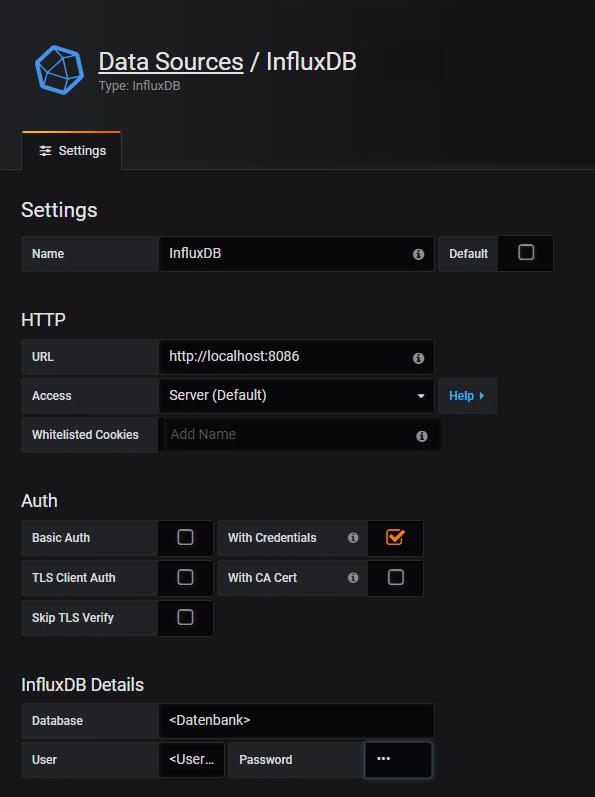Image resolution: width=595 pixels, height=797 pixels.
Task: Click the With CA Cert info icon
Action: [x=353, y=577]
